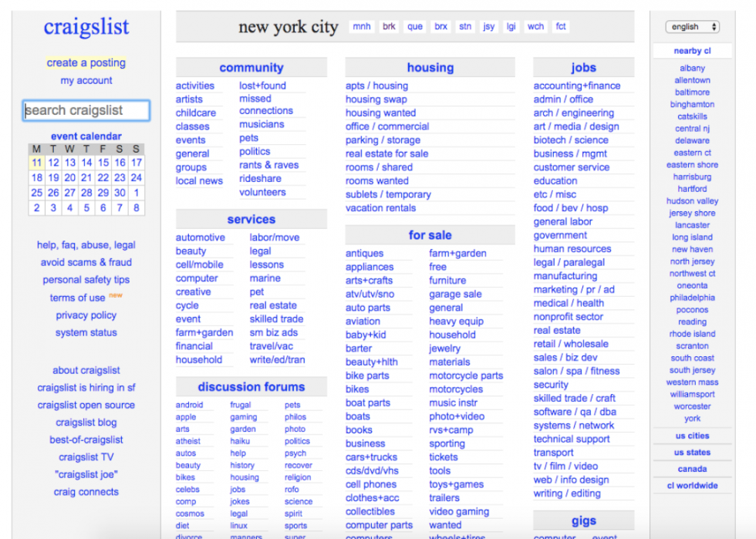Select day 21 in event calendar

86,178
